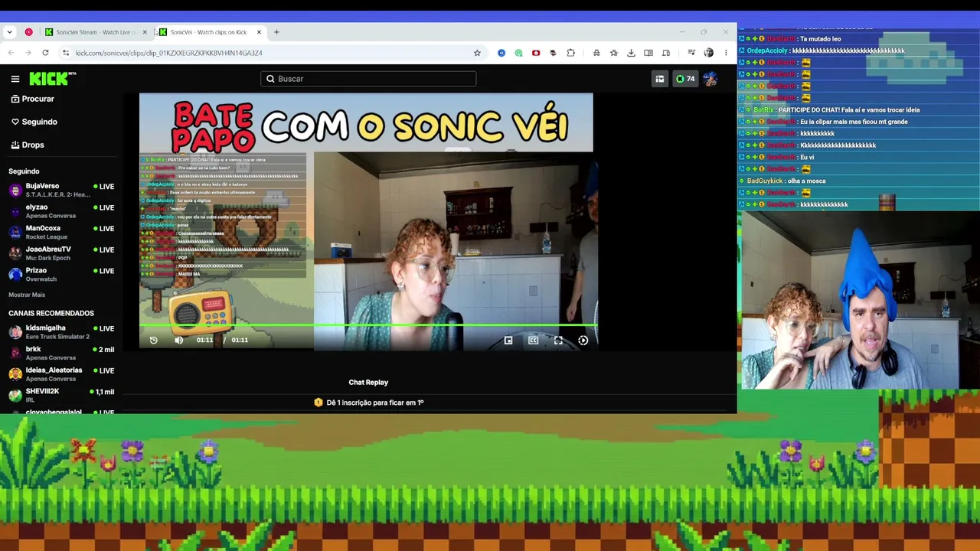The image size is (980, 551).
Task: Toggle mini player mode on the clip
Action: tap(508, 341)
